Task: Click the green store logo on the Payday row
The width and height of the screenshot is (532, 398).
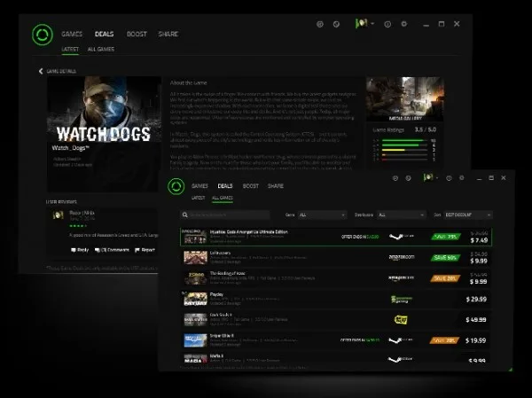Action: click(x=402, y=299)
